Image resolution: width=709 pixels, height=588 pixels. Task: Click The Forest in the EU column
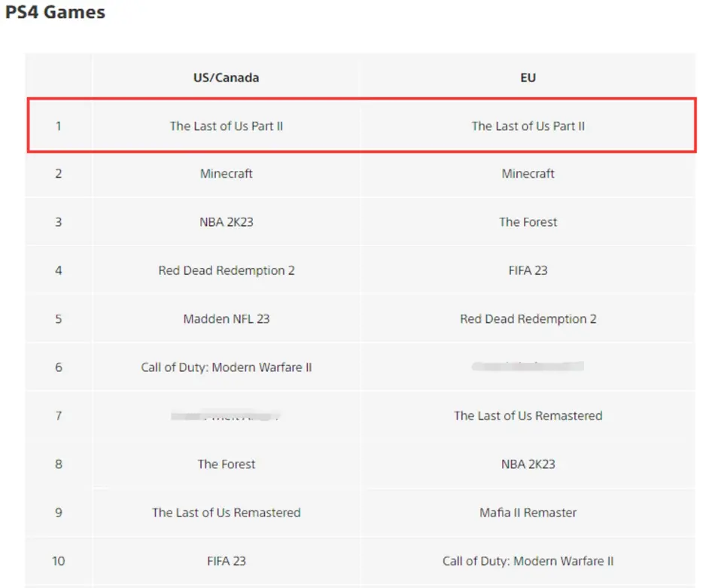(528, 222)
